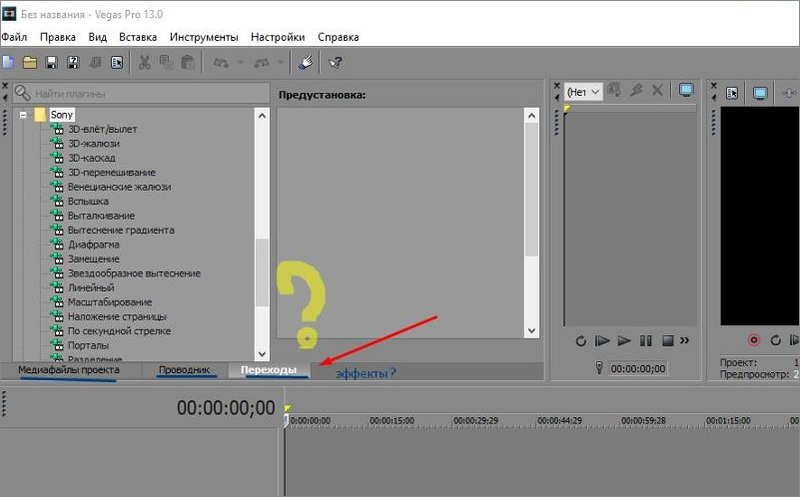Activate the What's This help cursor icon
The image size is (800, 497).
tap(335, 62)
